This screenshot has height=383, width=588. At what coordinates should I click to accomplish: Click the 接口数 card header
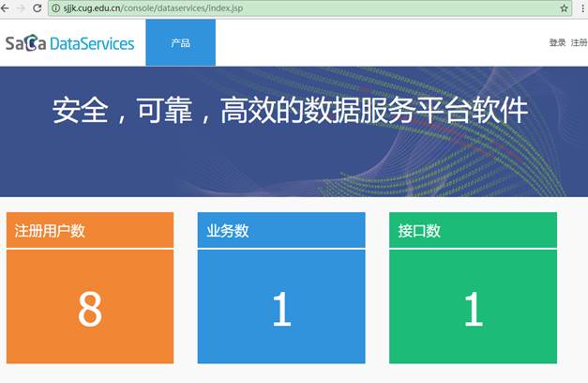point(473,230)
